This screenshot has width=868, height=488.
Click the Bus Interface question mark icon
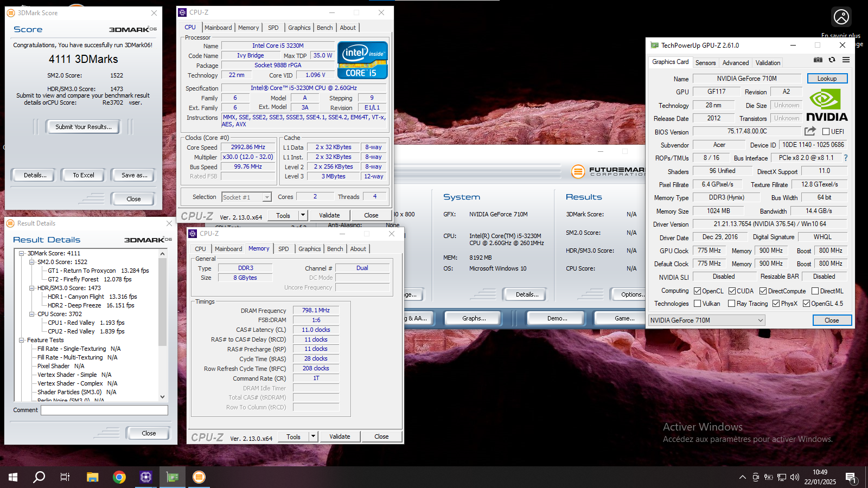point(845,158)
